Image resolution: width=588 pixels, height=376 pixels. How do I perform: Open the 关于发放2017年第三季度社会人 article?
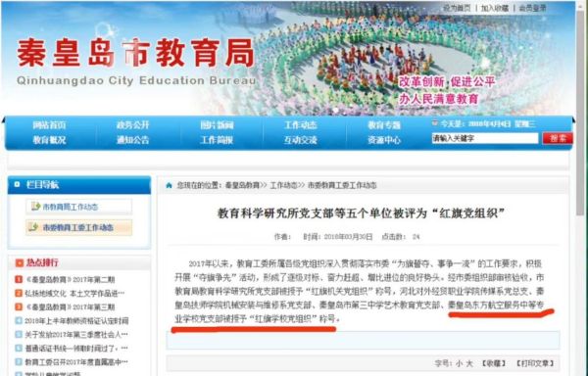[x=76, y=335]
